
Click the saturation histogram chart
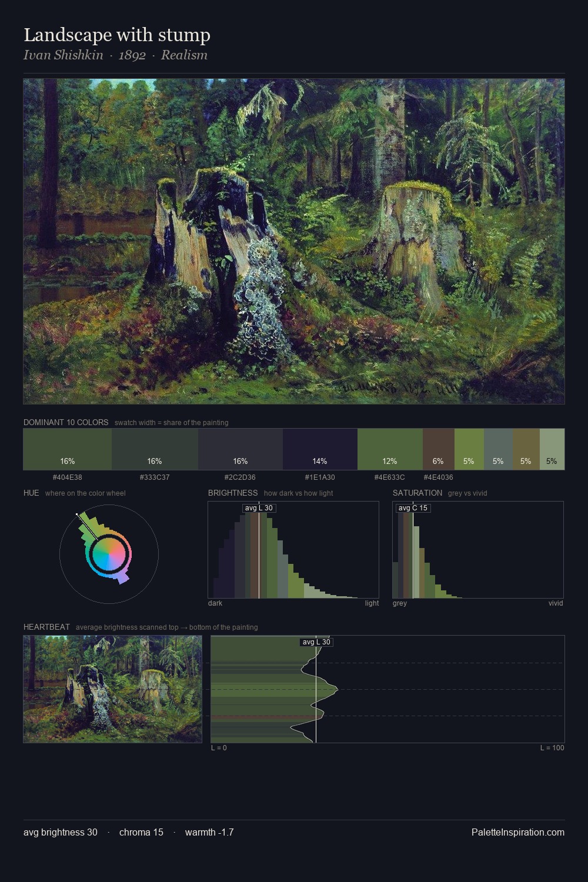(478, 550)
